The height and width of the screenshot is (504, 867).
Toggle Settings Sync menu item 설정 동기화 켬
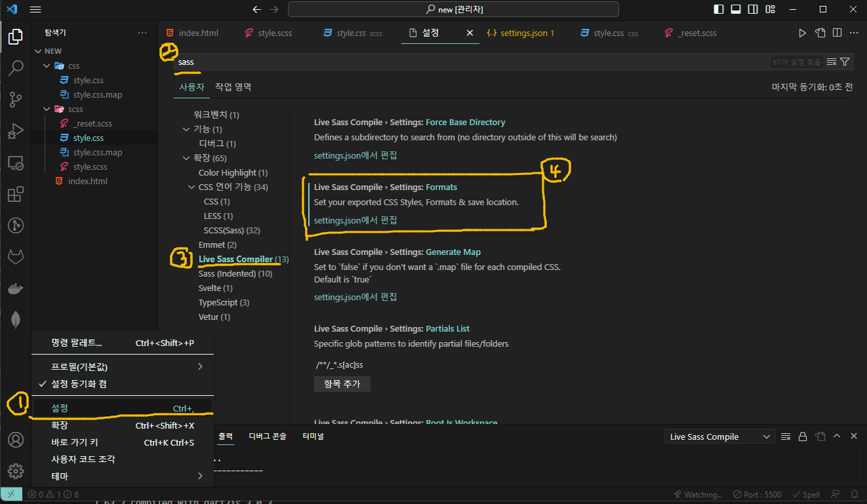pyautogui.click(x=123, y=384)
